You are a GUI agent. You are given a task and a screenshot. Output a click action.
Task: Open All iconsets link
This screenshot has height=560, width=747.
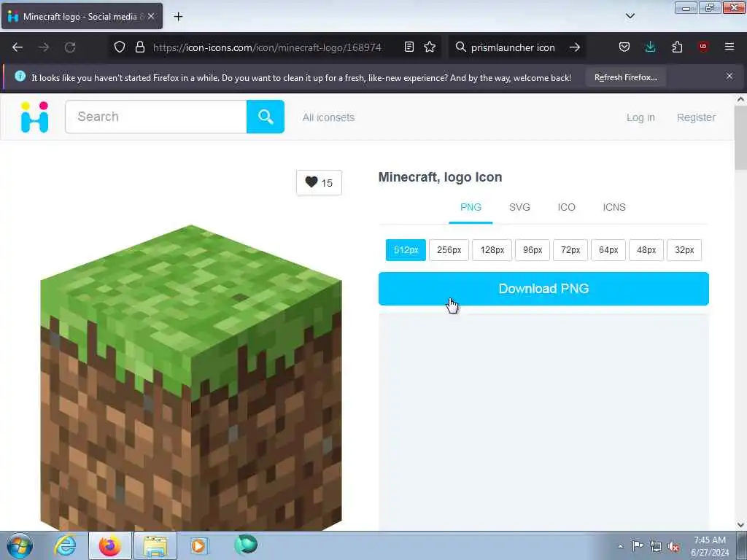tap(328, 117)
